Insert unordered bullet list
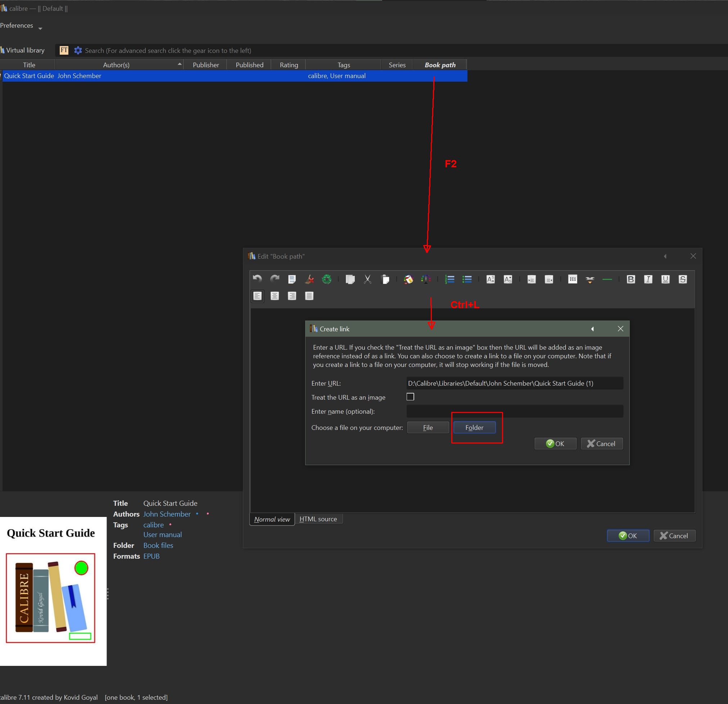This screenshot has height=704, width=728. (x=467, y=279)
